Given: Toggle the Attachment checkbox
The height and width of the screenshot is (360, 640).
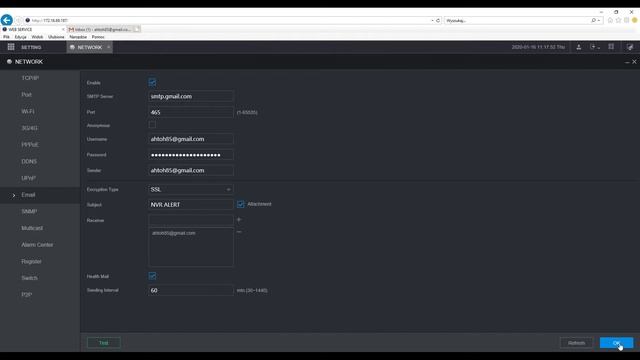Looking at the screenshot, I should (240, 204).
